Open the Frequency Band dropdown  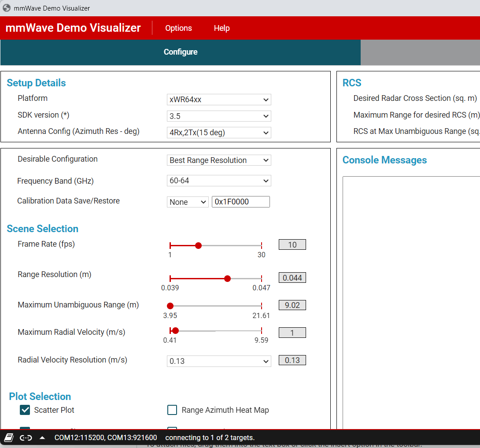[219, 181]
